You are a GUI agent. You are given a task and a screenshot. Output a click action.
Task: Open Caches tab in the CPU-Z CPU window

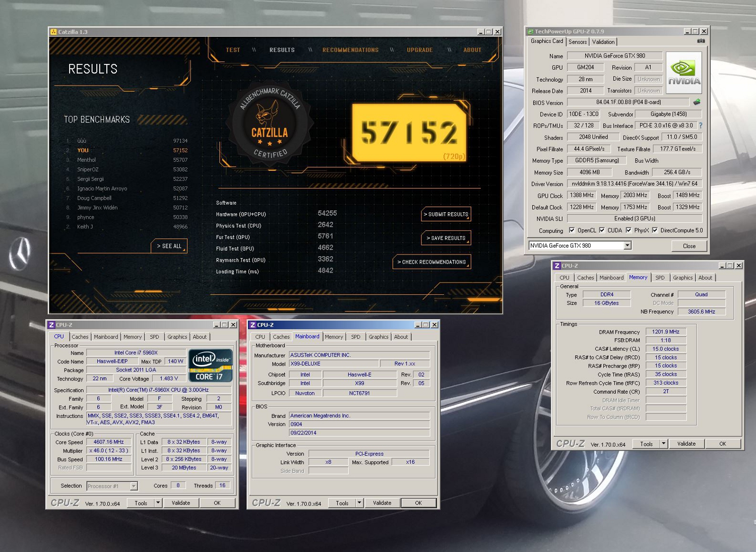pyautogui.click(x=80, y=337)
